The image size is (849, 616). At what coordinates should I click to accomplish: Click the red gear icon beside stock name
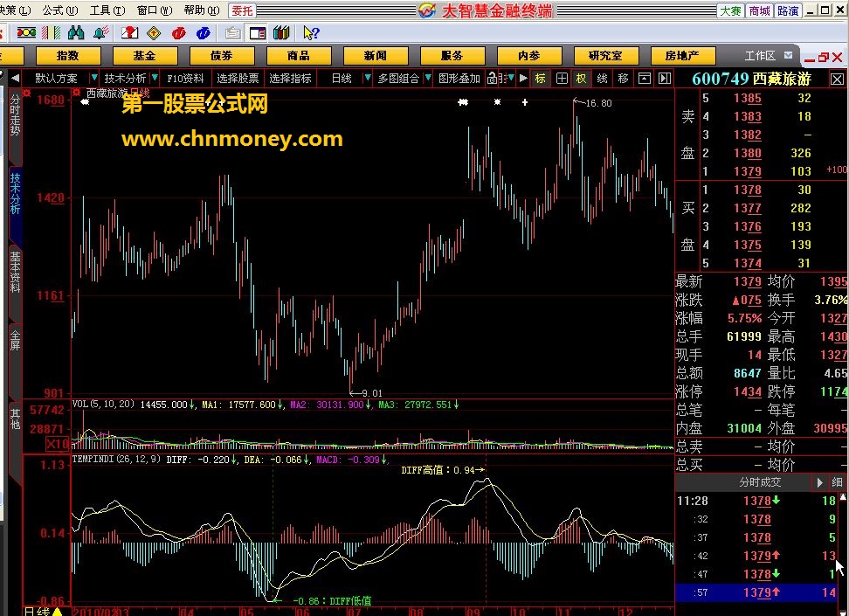[x=77, y=93]
